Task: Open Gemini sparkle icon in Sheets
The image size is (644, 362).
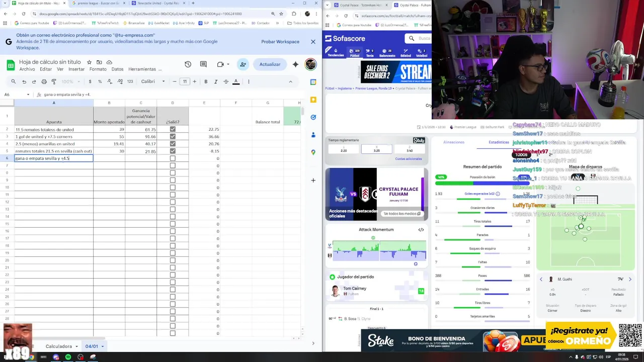Action: (295, 64)
